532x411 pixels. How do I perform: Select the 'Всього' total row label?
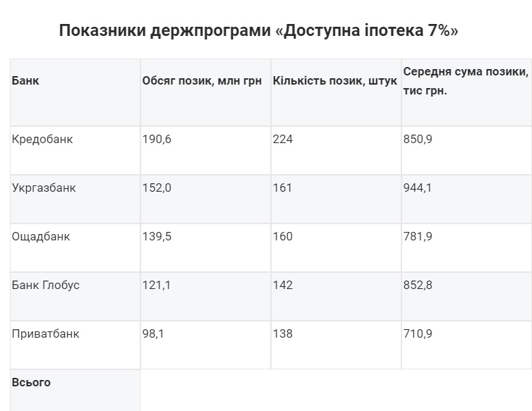pyautogui.click(x=75, y=391)
